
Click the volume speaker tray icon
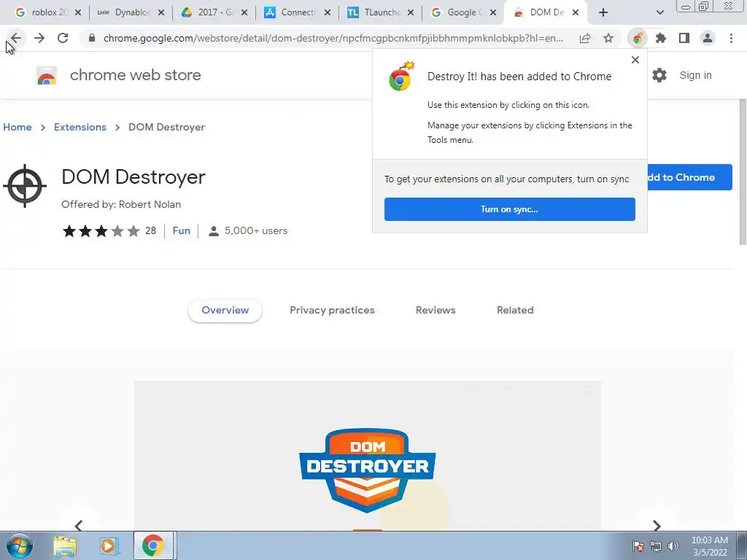673,546
